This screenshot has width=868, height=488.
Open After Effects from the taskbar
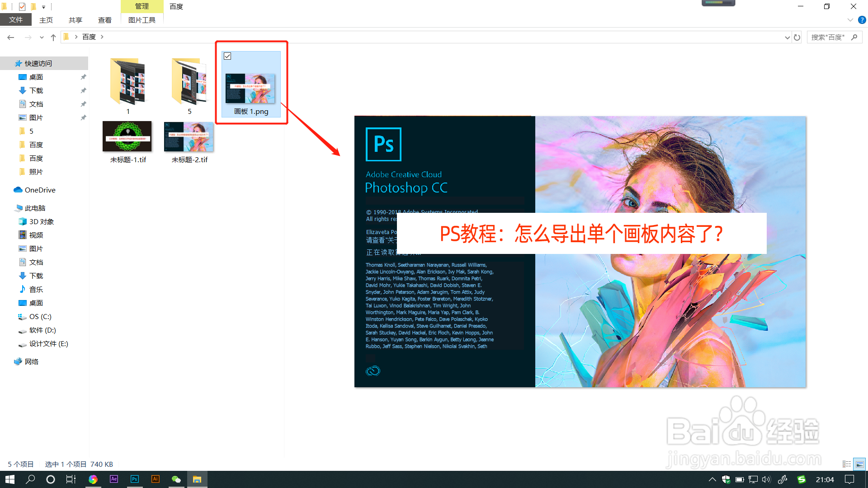[113, 479]
